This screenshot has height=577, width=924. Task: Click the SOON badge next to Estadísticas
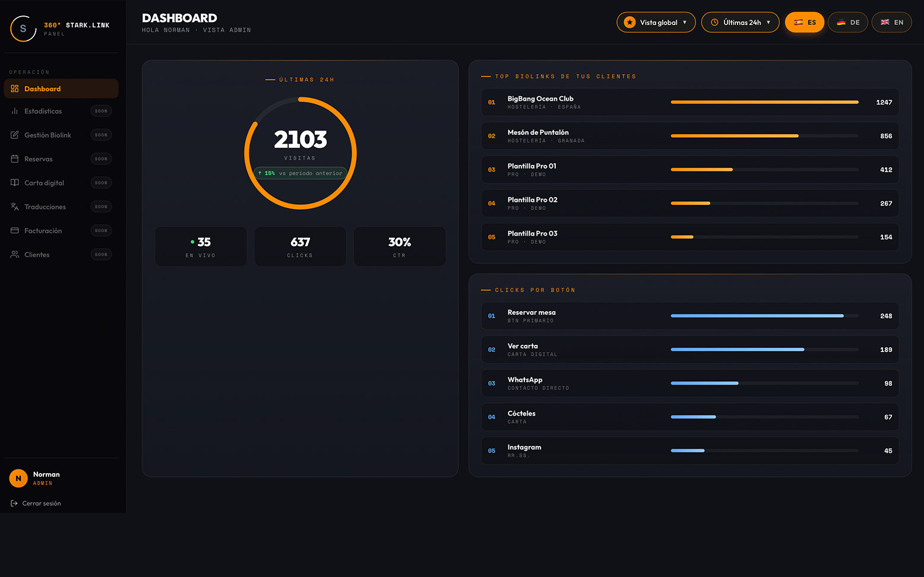tap(101, 111)
